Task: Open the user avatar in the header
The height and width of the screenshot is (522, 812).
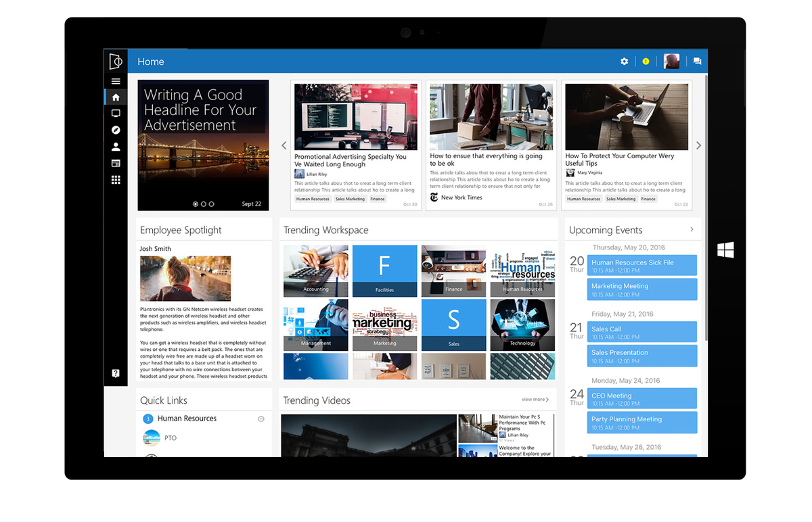Action: pyautogui.click(x=671, y=62)
